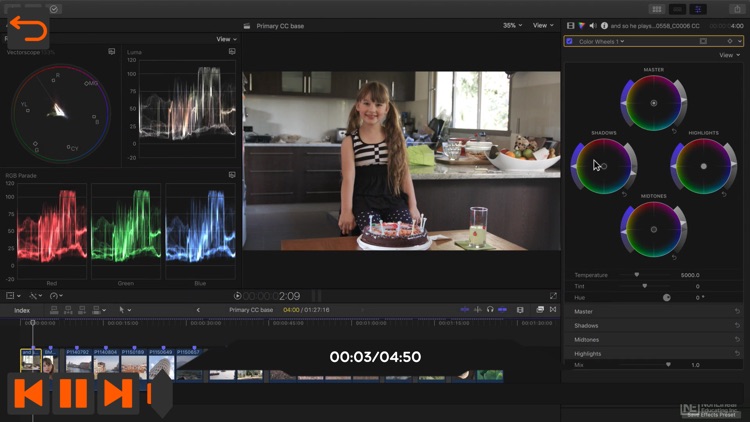Image resolution: width=750 pixels, height=422 pixels.
Task: Open clip appearance filmstrip icon
Action: (x=520, y=310)
